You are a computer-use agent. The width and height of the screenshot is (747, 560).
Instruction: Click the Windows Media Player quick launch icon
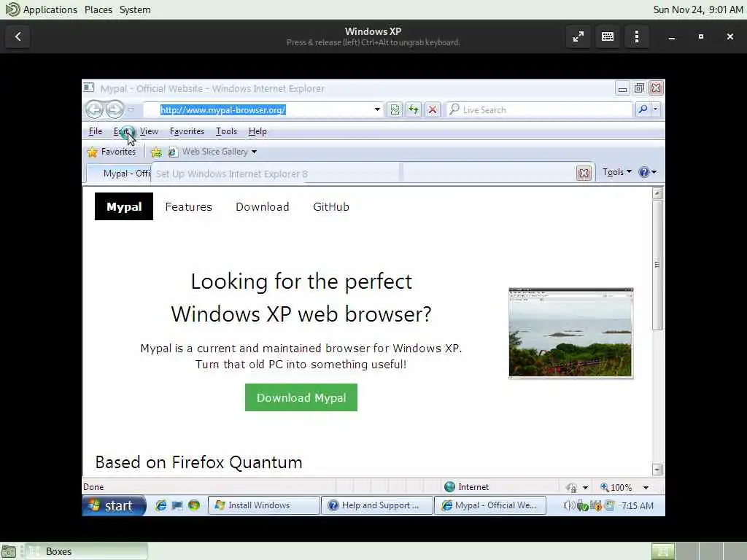(x=194, y=505)
